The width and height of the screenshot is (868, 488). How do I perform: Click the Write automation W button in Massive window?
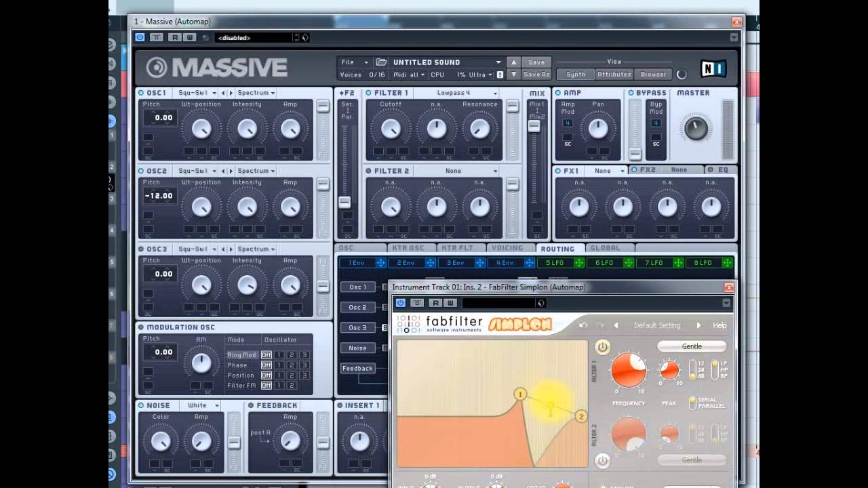click(x=190, y=37)
